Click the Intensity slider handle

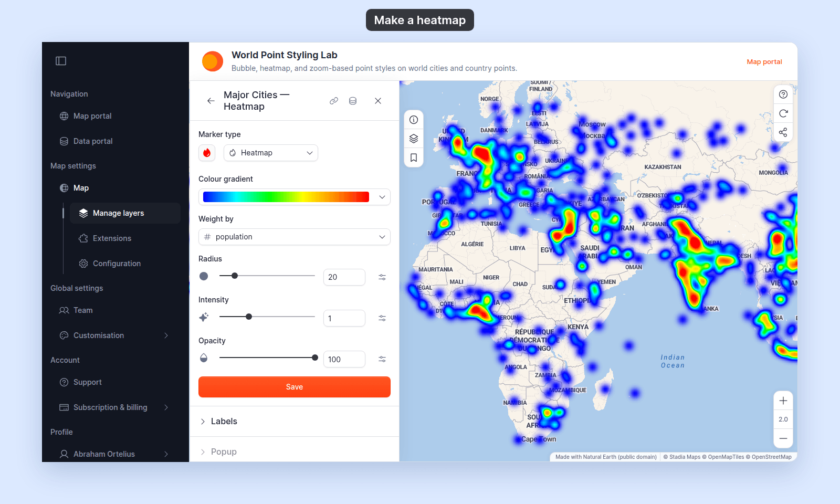(249, 317)
